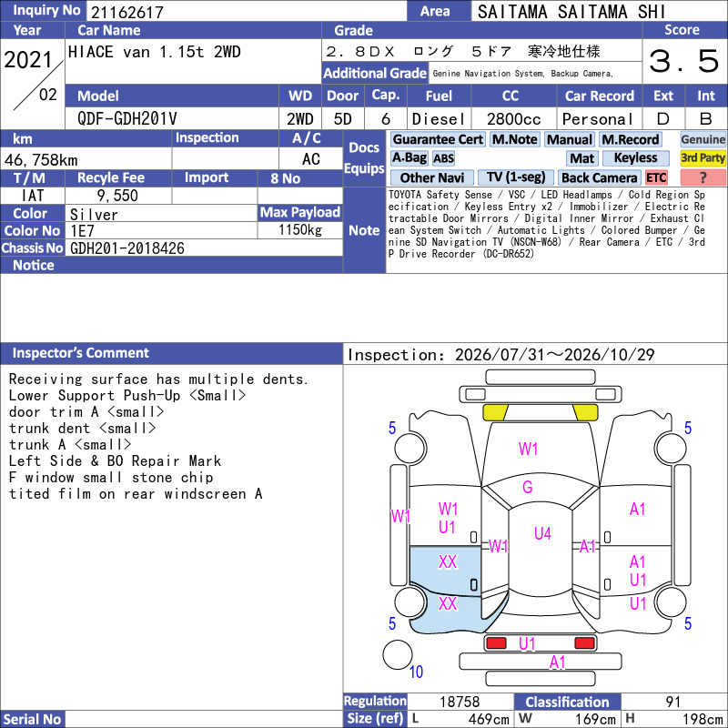Click the A.Bag equipment badge
Screen dimensions: 728x728
point(409,158)
